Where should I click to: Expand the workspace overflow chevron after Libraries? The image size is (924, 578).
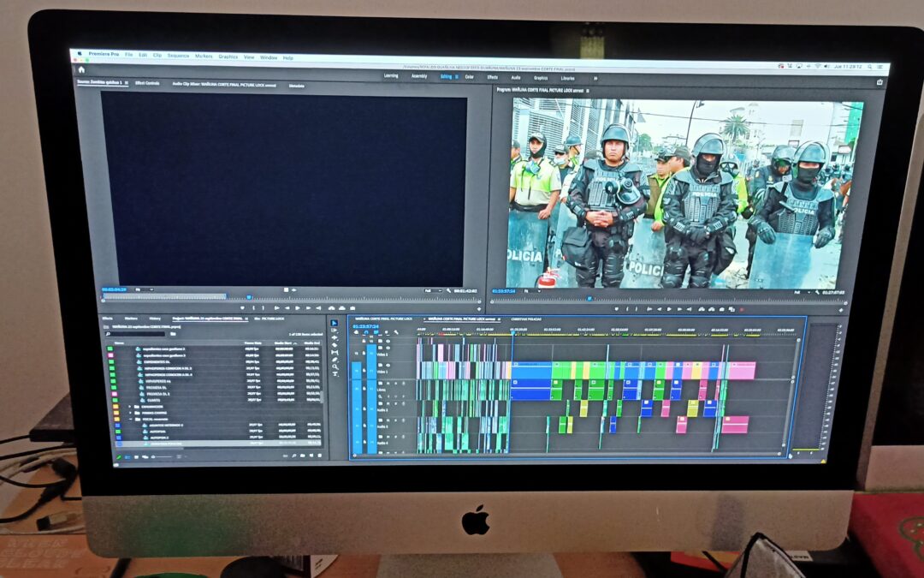595,77
